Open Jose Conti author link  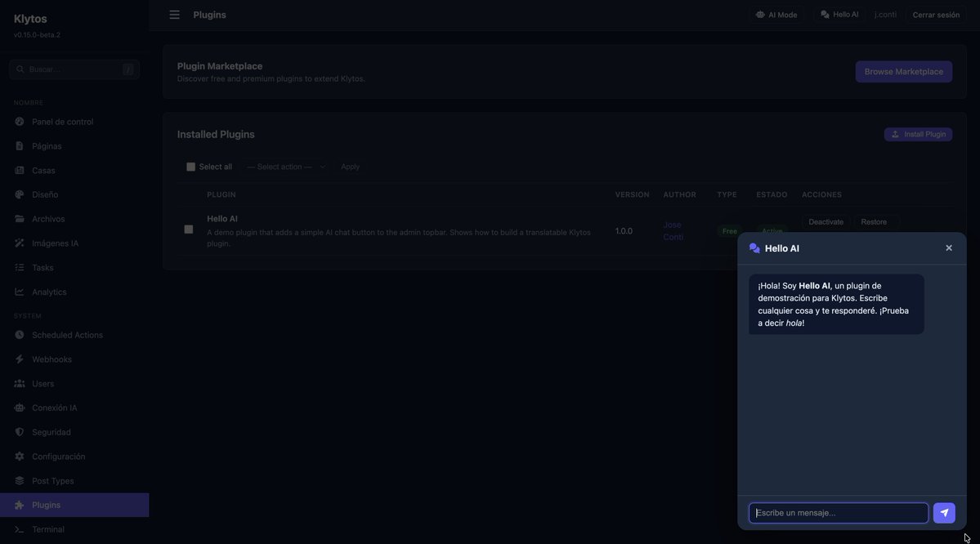[673, 230]
